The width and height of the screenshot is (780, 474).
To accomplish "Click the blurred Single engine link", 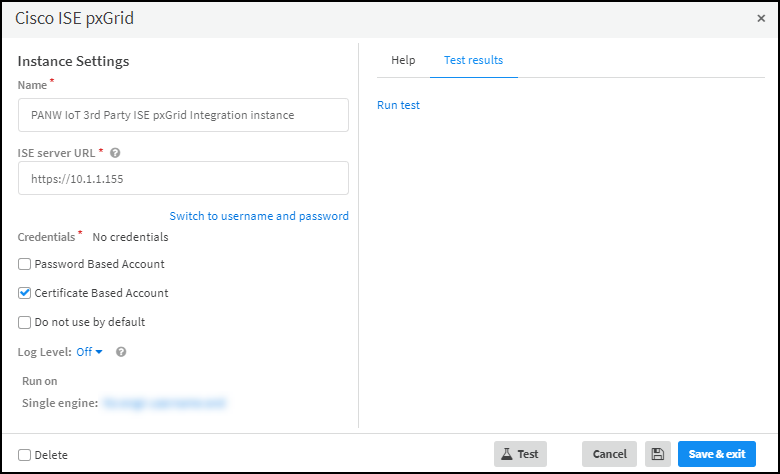I will 164,403.
